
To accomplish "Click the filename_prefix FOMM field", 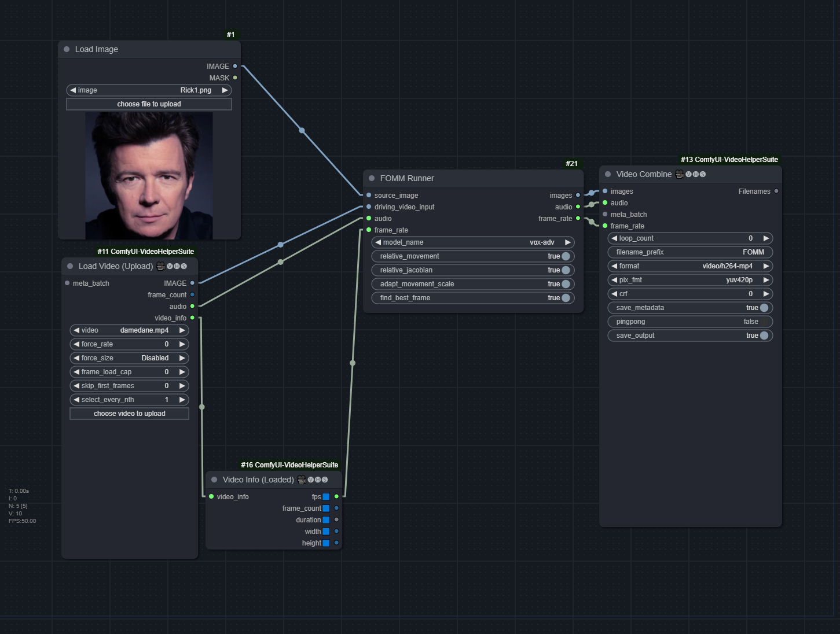I will coord(690,252).
